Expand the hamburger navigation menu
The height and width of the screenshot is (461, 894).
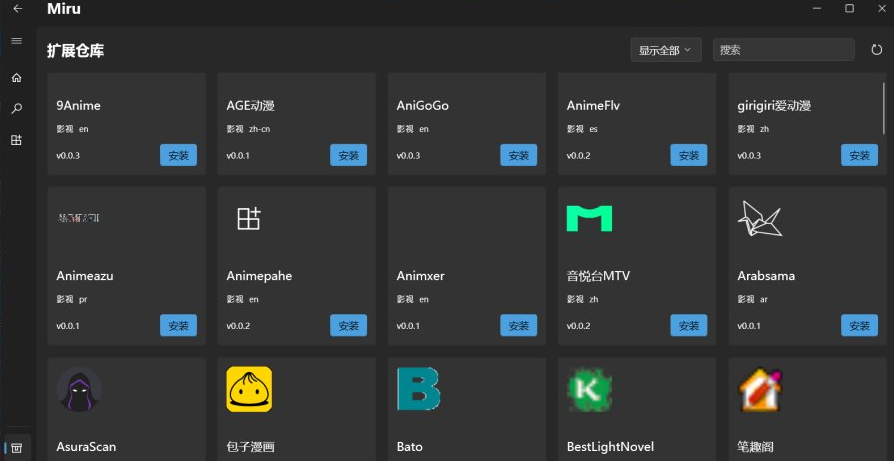[16, 41]
